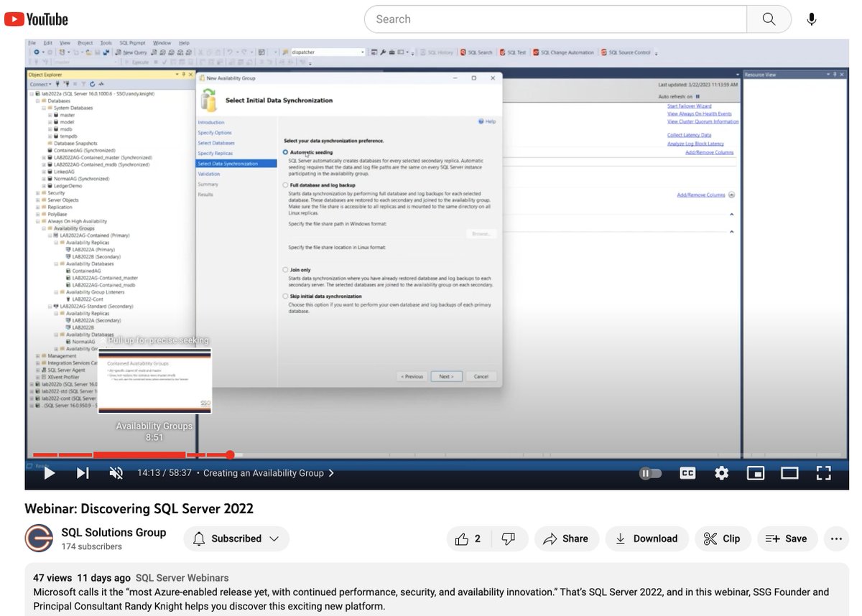Screen dimensions: 862x616
Task: Click View Cluster Quorum Information link
Action: [x=703, y=121]
